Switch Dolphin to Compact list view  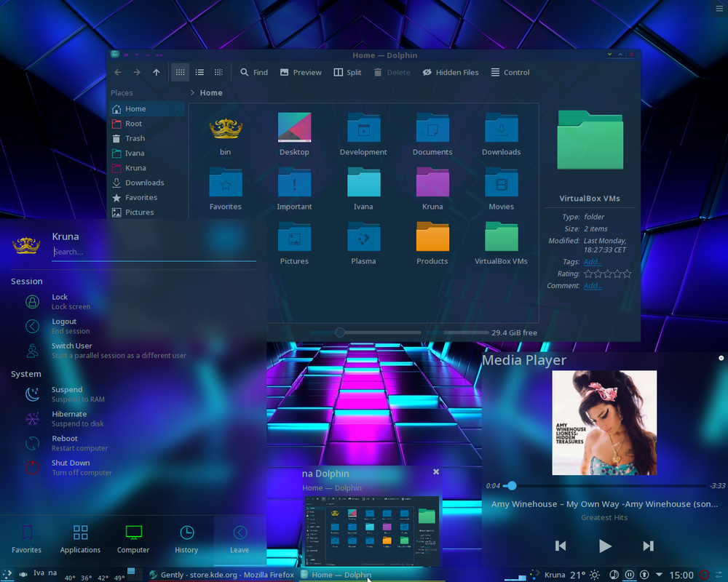point(199,73)
